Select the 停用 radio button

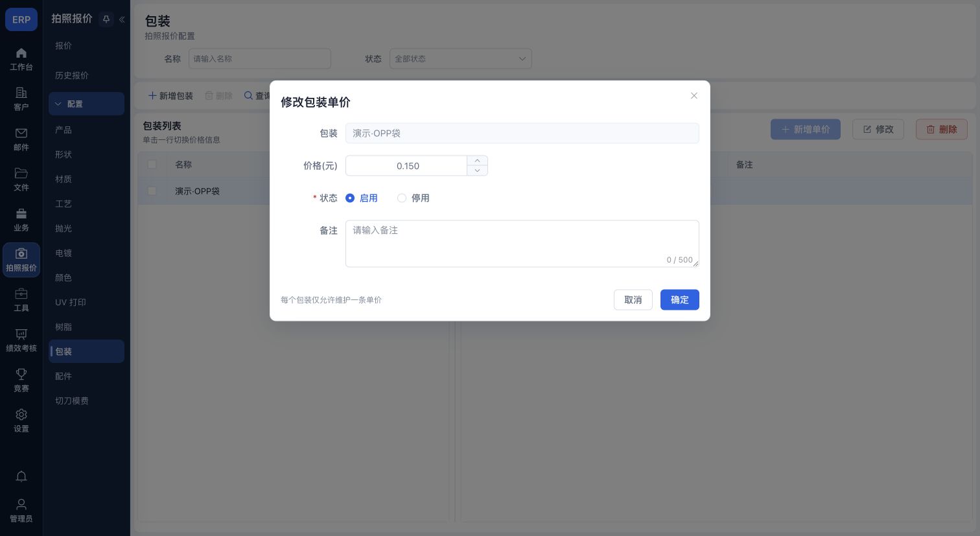(x=402, y=198)
